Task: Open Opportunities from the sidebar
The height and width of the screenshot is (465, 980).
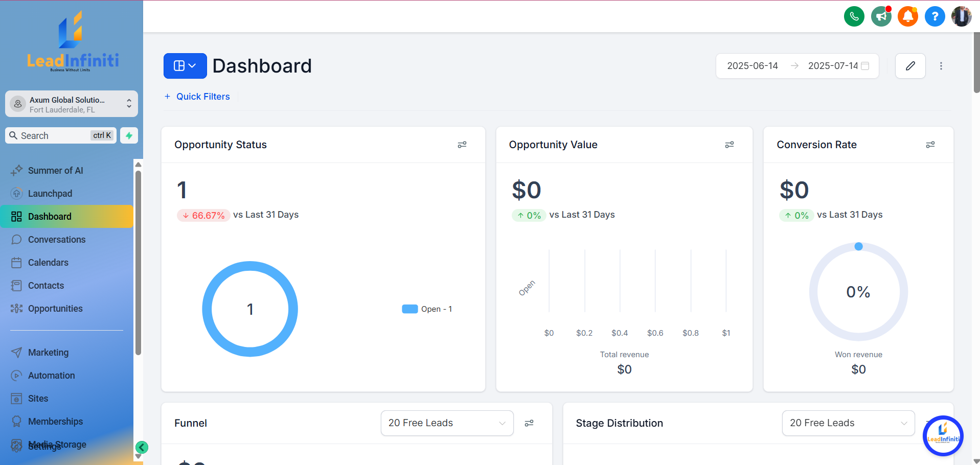Action: (55, 309)
